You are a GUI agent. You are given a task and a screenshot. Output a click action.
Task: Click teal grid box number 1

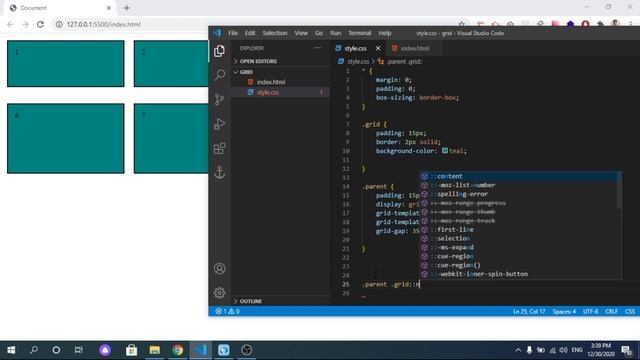coord(66,64)
